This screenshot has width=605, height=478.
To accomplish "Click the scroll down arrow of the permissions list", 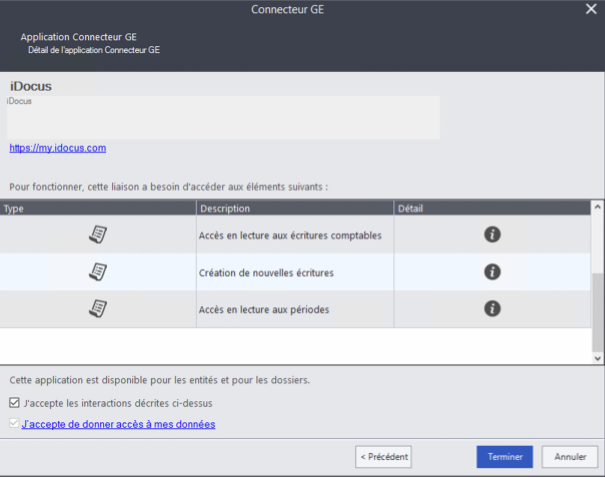I will (x=598, y=358).
